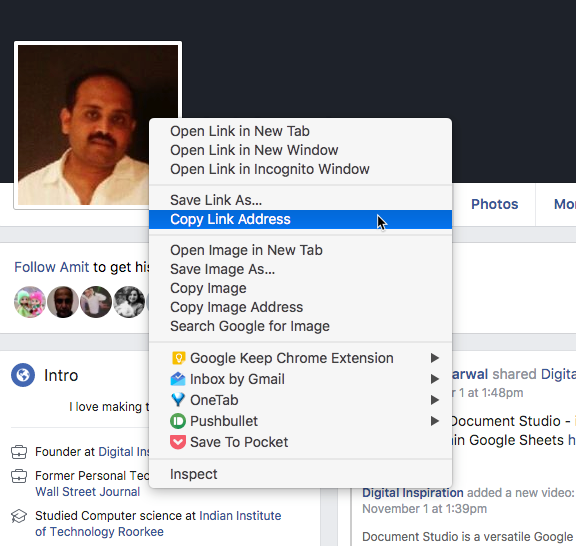Click the November 1 at 1:39pm timestamp

[x=424, y=509]
